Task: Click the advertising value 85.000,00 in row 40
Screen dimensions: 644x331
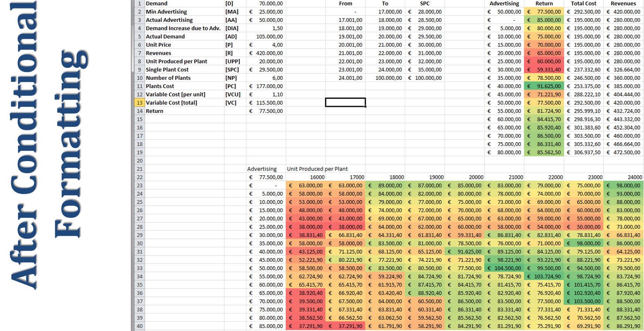Action: tap(266, 326)
